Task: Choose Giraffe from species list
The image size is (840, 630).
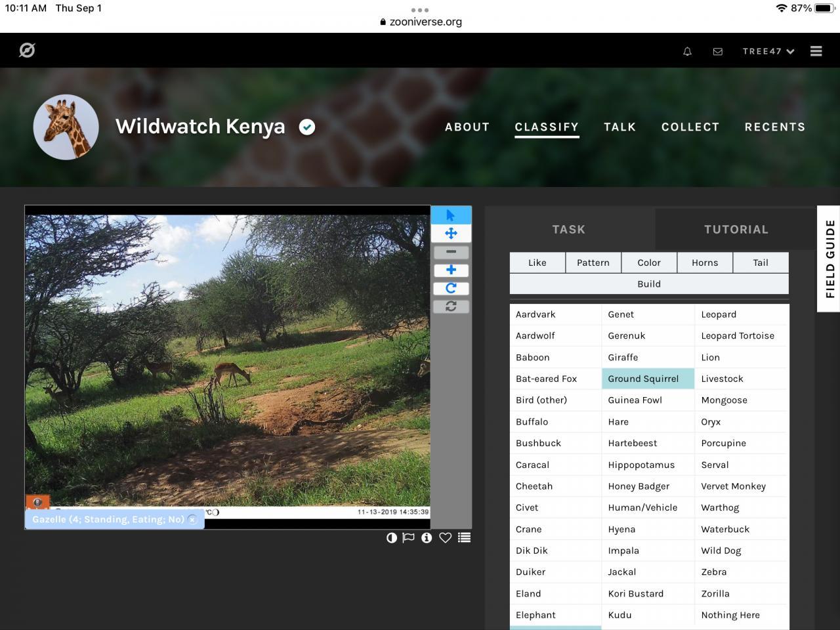Action: (623, 357)
